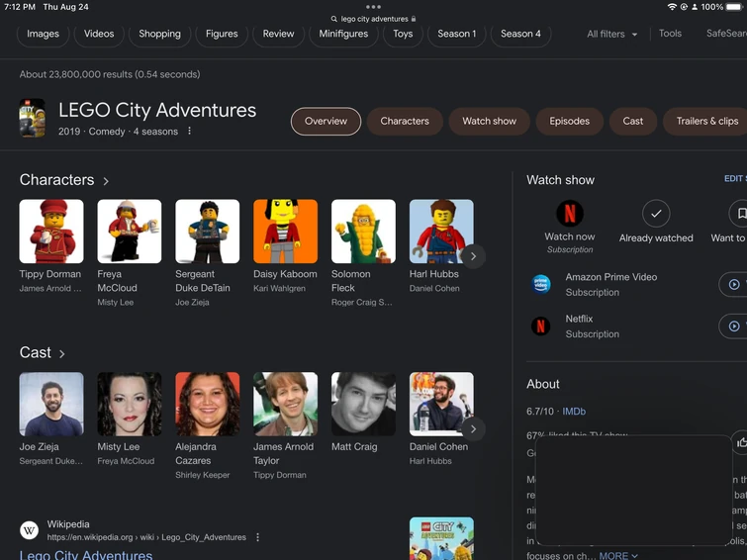Open the Amazon Prime Video icon
This screenshot has height=560, width=747.
(541, 285)
